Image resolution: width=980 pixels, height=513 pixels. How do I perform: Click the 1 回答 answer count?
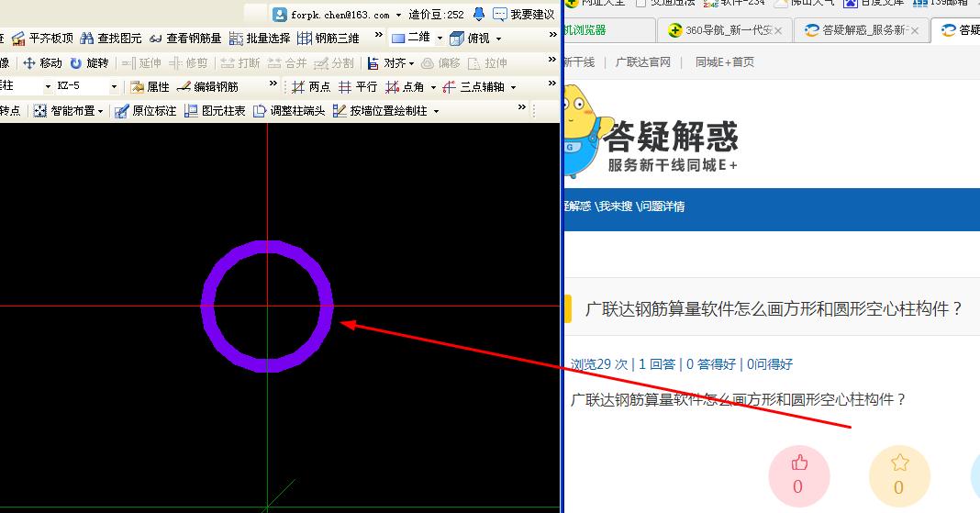coord(657,364)
